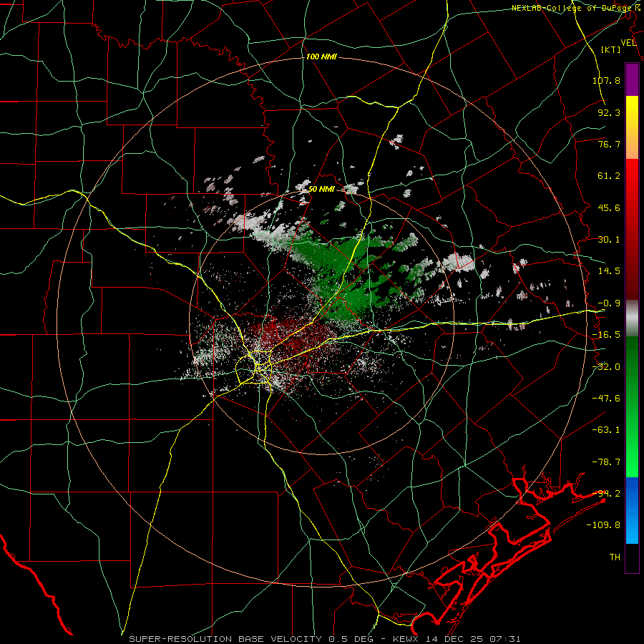Pick the red segment of color bar
The height and width of the screenshot is (644, 644).
[x=632, y=229]
